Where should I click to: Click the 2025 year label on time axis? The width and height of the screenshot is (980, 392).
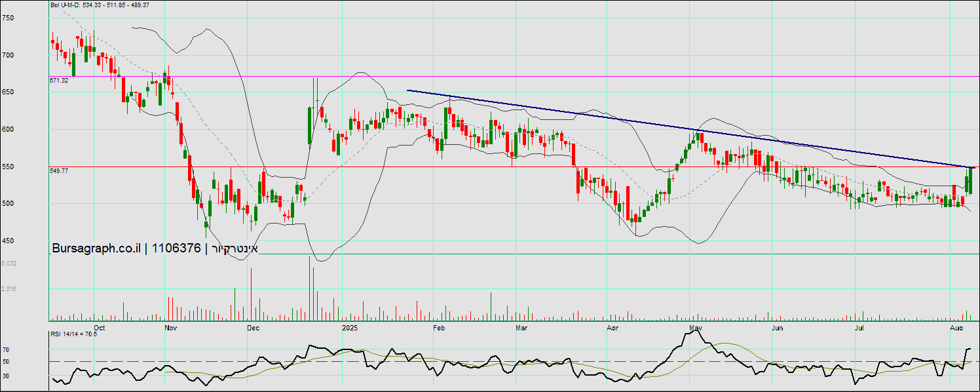[350, 326]
